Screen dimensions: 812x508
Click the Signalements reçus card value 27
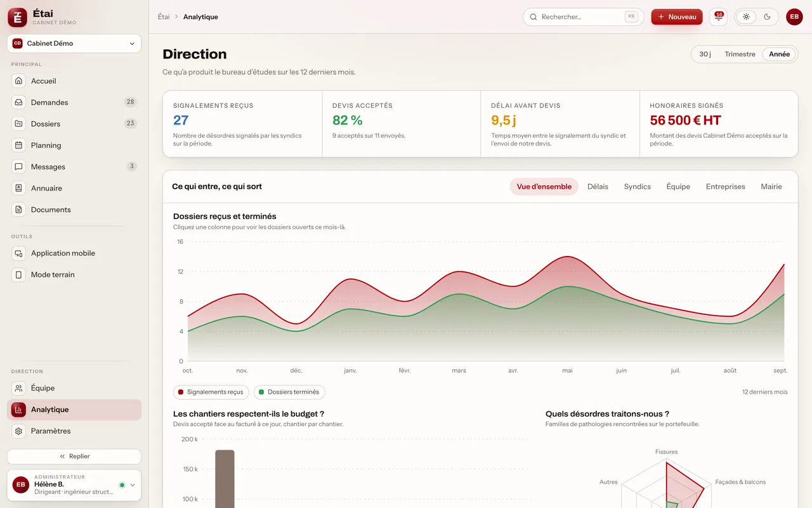[181, 120]
